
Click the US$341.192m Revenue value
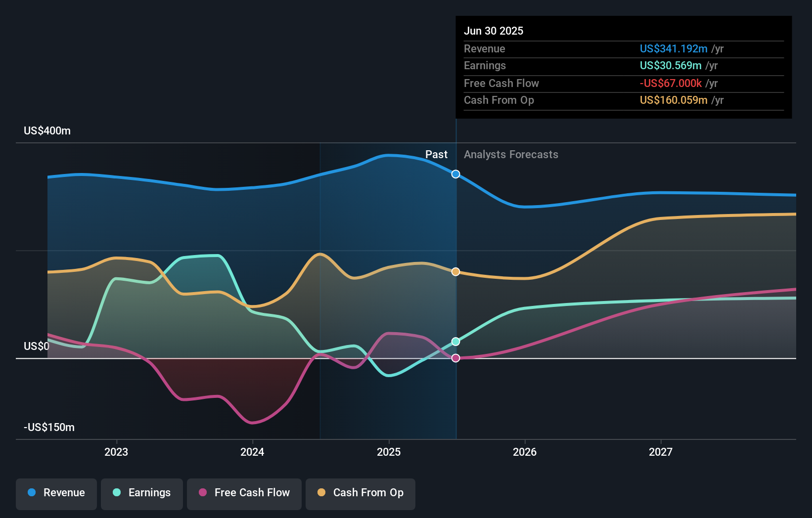(x=673, y=49)
